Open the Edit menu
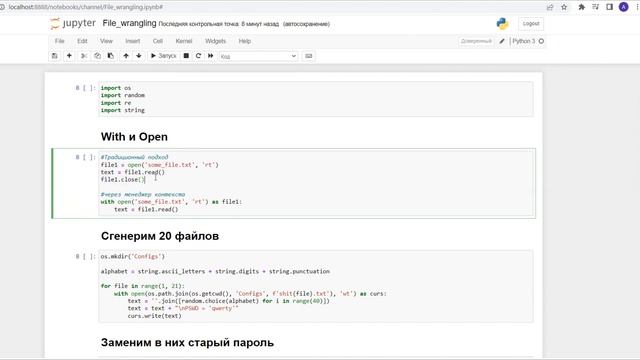640x360 pixels. pos(82,41)
